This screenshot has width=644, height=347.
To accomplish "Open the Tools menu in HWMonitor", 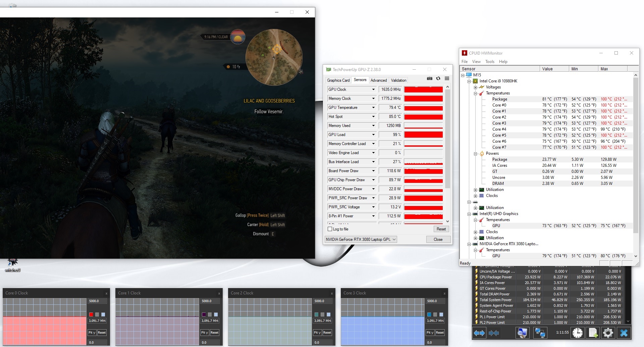I will tap(490, 62).
